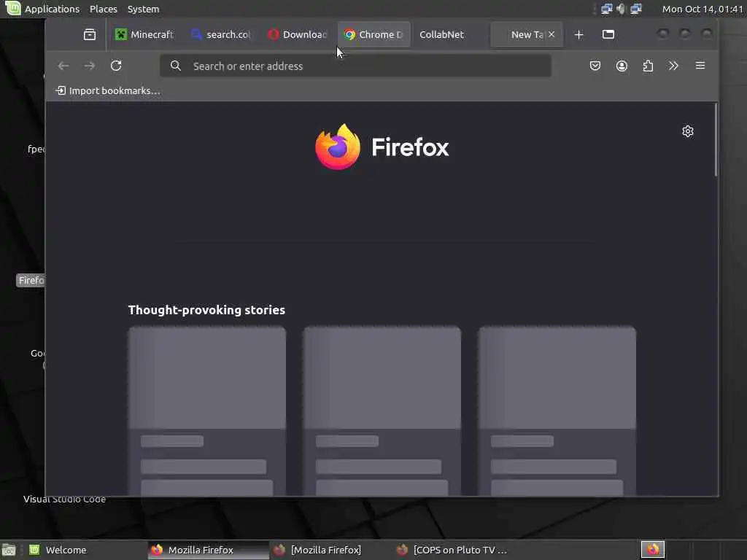Screen dimensions: 747x560
Task: Click the Linux Mint logo in top panel
Action: (13, 8)
